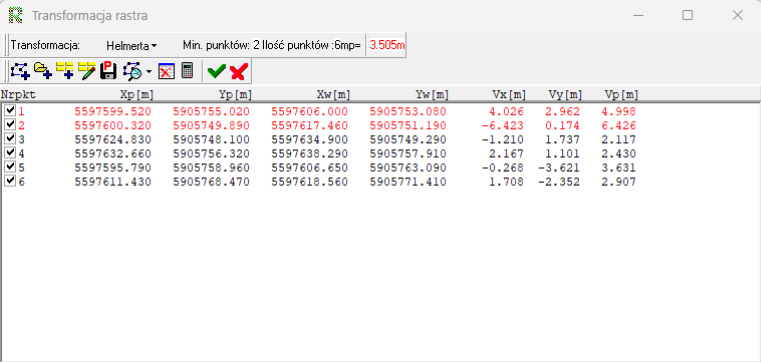Select Vx value -6.423
The image size is (761, 362).
[503, 126]
